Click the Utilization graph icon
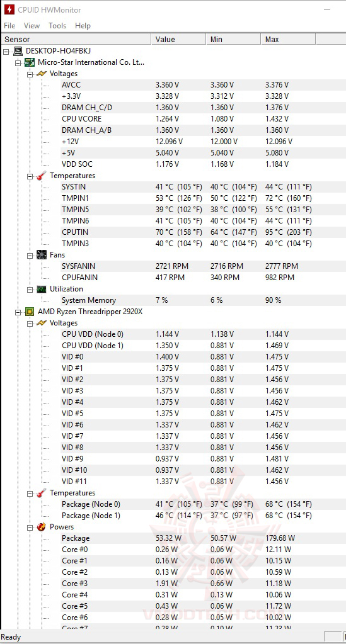Image resolution: width=346 pixels, height=644 pixels. 42,289
